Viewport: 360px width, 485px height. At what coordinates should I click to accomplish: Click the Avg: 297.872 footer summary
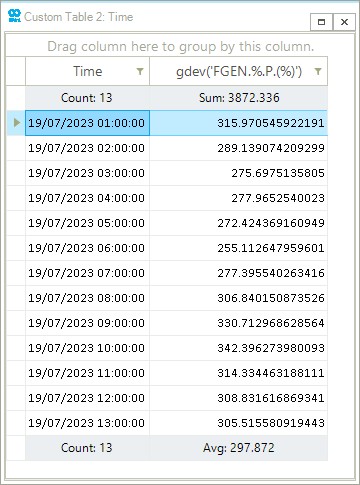point(239,448)
